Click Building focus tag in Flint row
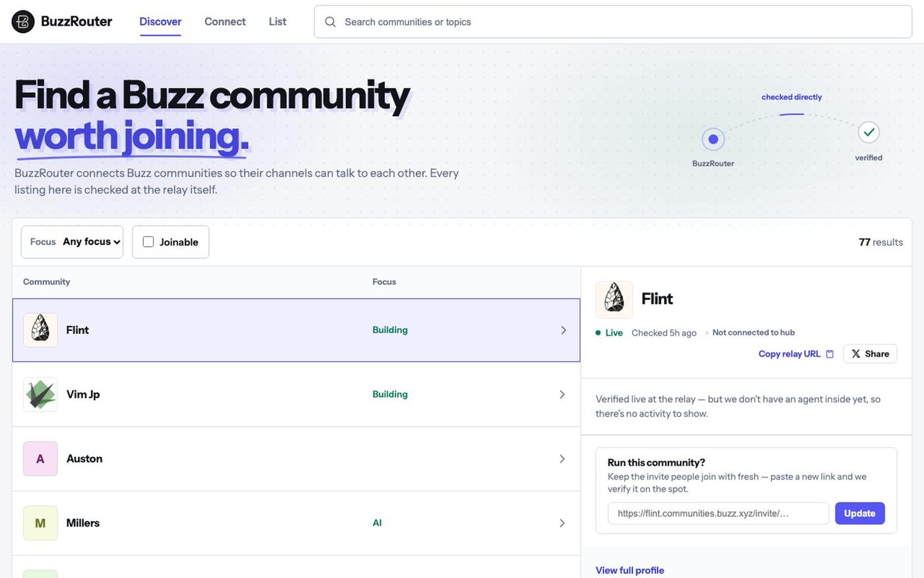The height and width of the screenshot is (578, 924). click(x=390, y=330)
